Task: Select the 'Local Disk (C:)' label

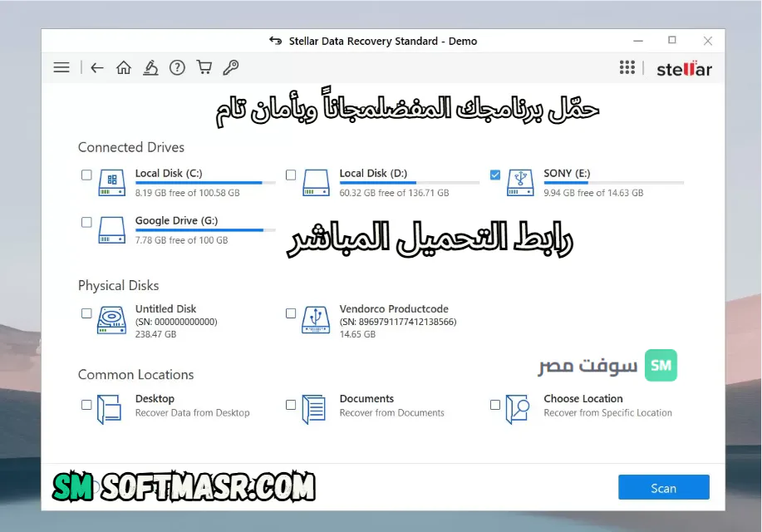Action: 169,173
